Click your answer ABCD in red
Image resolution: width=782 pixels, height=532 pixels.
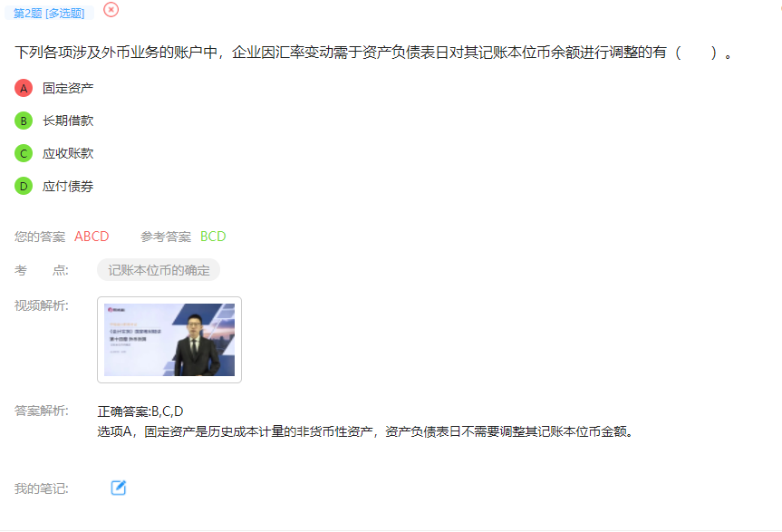92,237
